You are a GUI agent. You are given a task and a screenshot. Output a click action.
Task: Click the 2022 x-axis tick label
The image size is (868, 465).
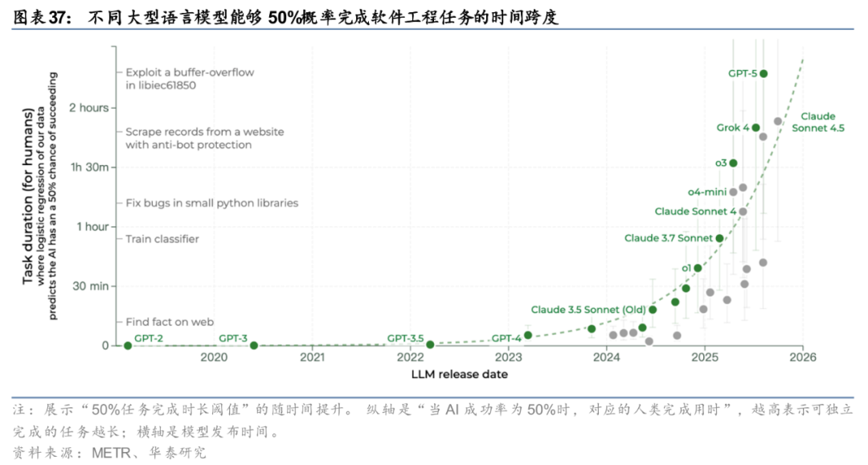click(410, 357)
